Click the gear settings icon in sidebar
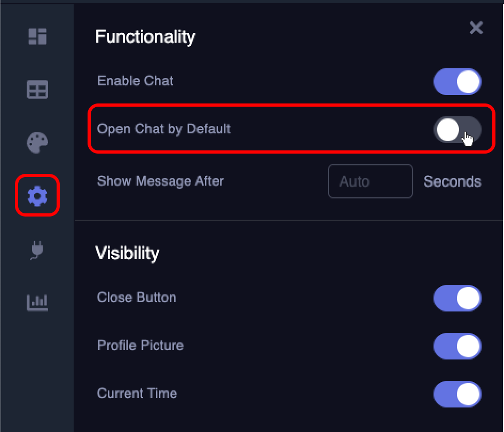Image resolution: width=504 pixels, height=432 pixels. 37,196
